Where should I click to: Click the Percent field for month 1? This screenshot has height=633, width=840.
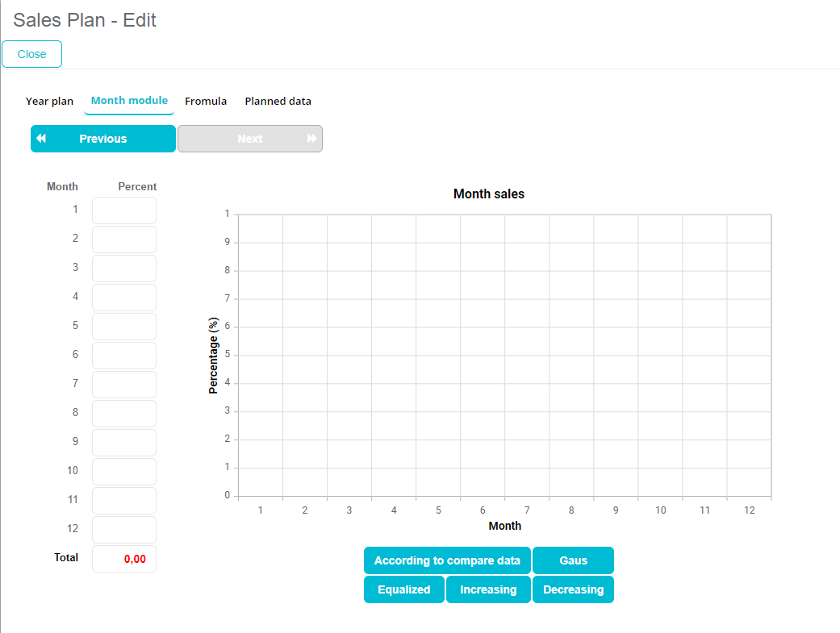coord(124,210)
